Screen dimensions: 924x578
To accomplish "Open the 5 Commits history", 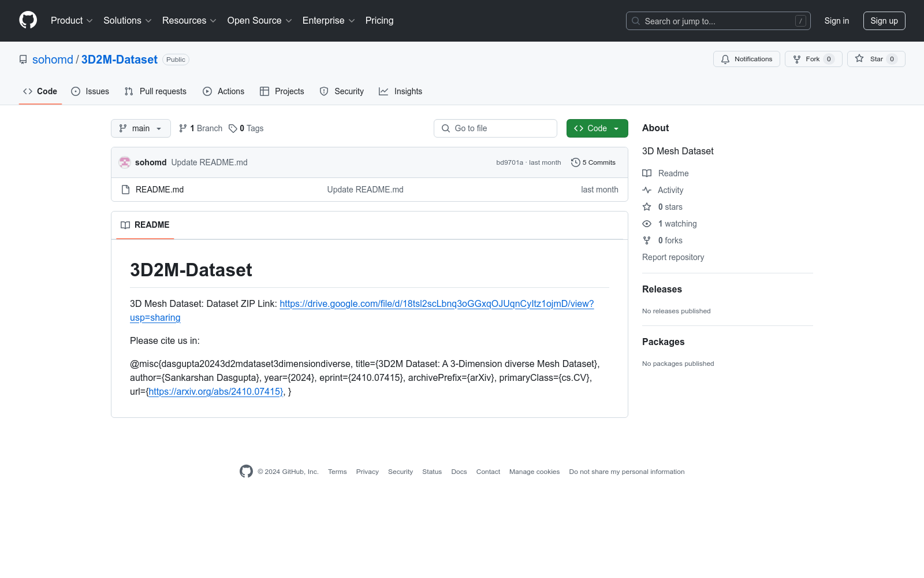I will click(593, 162).
